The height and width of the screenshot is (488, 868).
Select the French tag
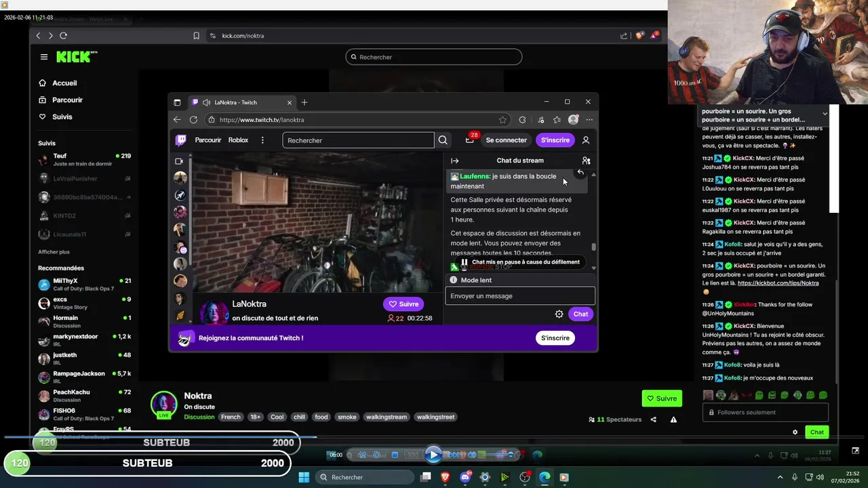click(231, 417)
